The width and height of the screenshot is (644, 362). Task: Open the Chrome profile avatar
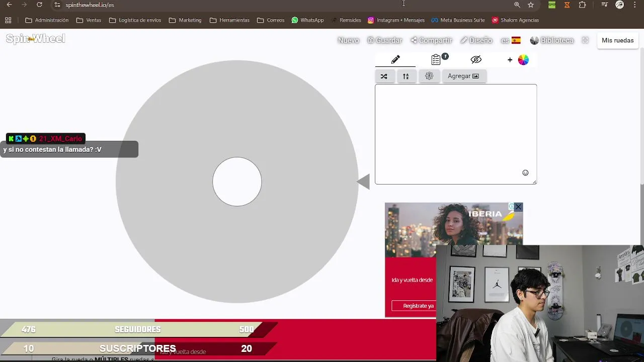tap(620, 5)
